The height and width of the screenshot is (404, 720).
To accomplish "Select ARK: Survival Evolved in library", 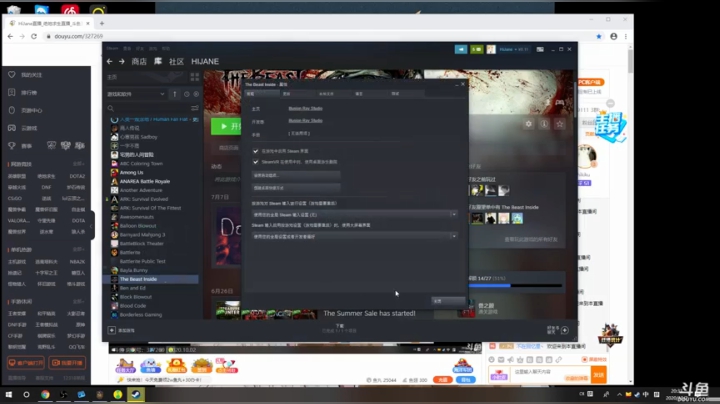I will coord(144,199).
